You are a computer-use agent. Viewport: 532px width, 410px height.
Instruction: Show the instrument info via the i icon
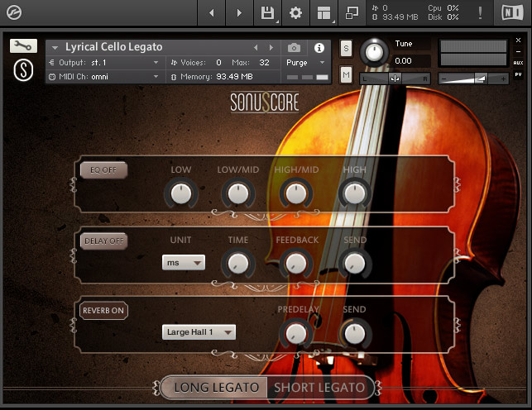319,48
